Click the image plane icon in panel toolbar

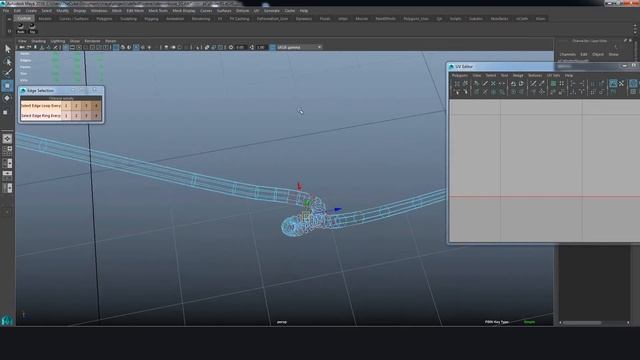point(49,47)
